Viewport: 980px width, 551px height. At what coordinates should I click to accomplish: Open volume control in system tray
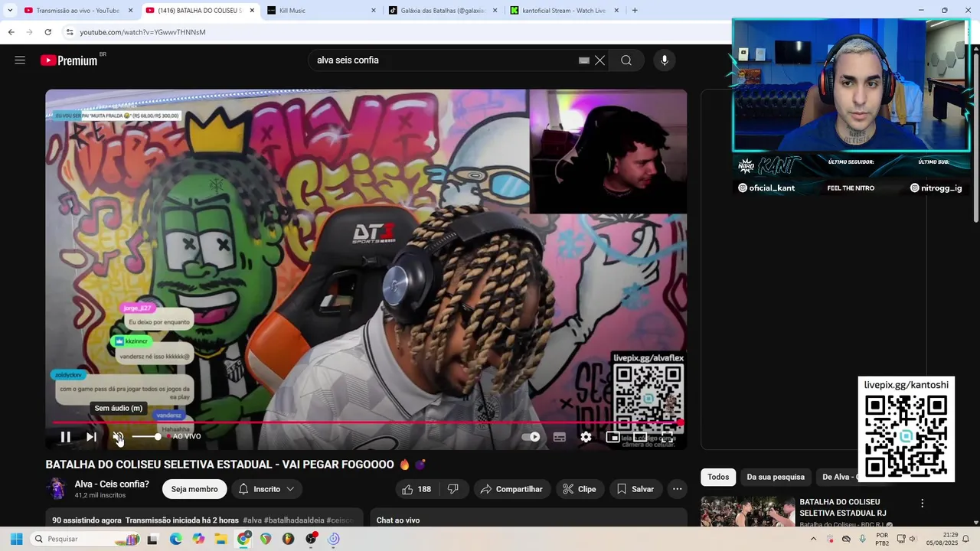coord(912,539)
